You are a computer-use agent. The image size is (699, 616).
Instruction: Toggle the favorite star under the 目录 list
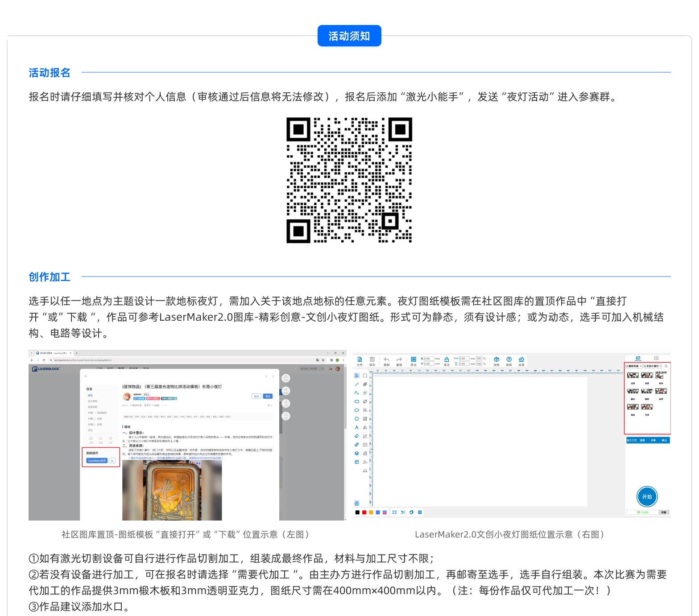point(101,438)
